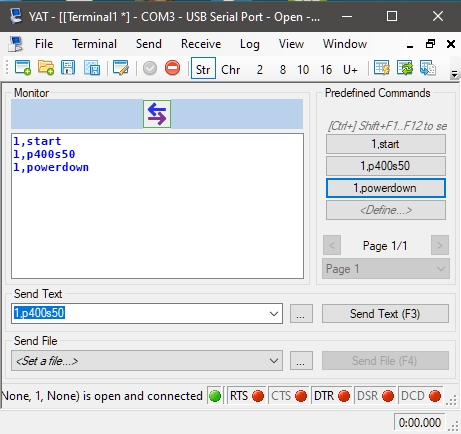Screen dimensions: 461x434
Task: Click the New Terminal toolbar icon
Action: click(23, 68)
